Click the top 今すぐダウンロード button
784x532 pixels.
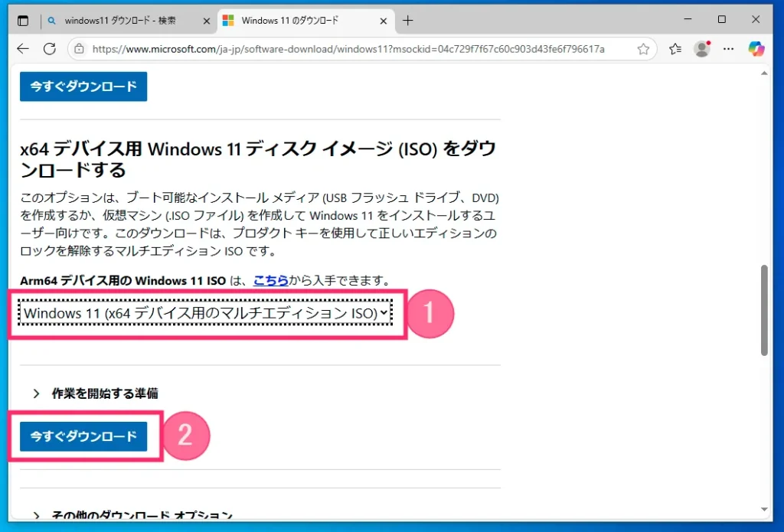coord(83,86)
